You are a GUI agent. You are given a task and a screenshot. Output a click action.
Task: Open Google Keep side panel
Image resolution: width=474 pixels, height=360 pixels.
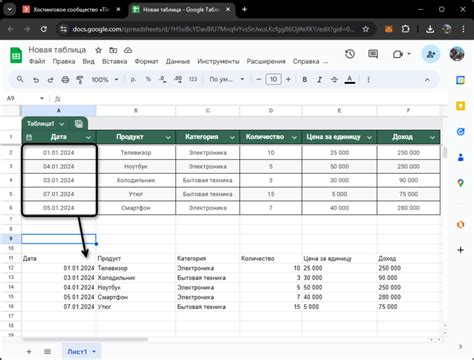[460, 106]
